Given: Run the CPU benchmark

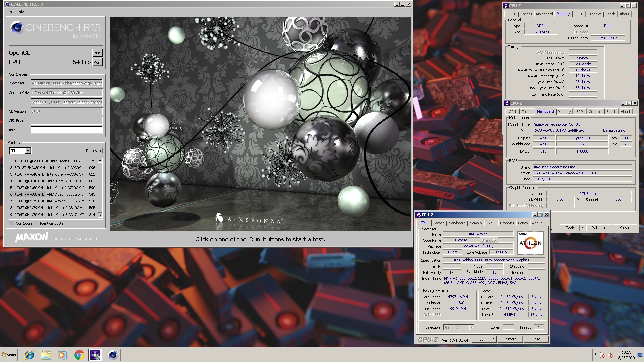Looking at the screenshot, I should coord(97,62).
